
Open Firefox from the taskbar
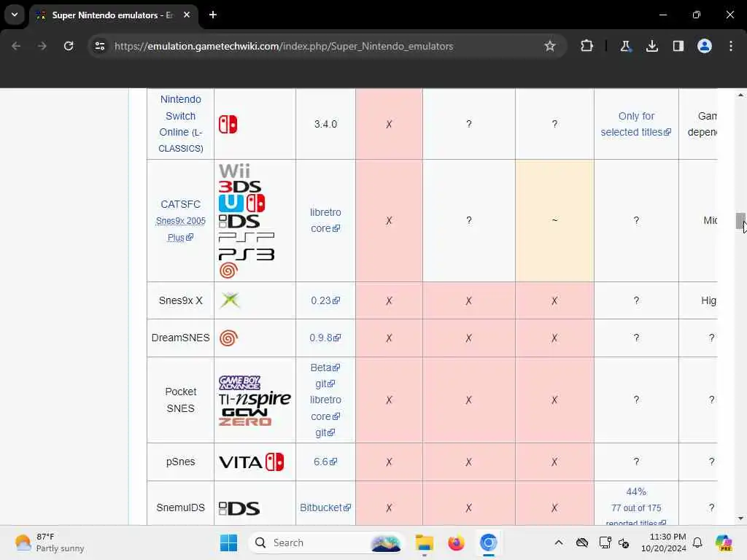point(456,542)
